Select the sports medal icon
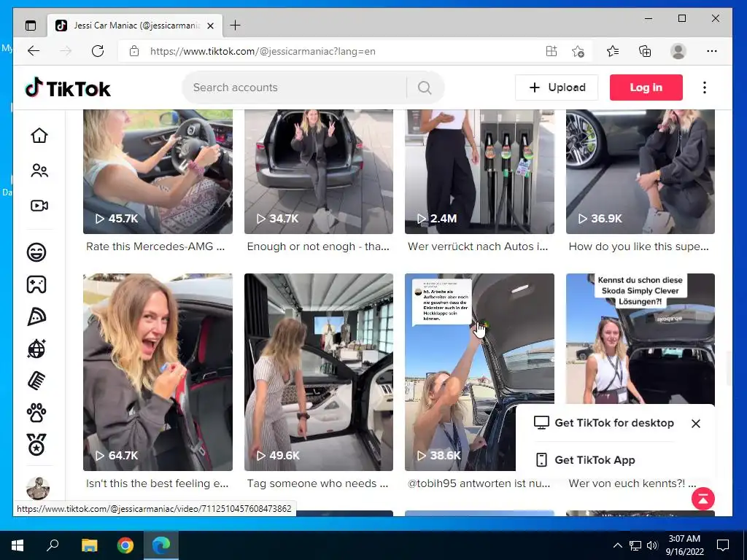The image size is (747, 560). coord(36,445)
